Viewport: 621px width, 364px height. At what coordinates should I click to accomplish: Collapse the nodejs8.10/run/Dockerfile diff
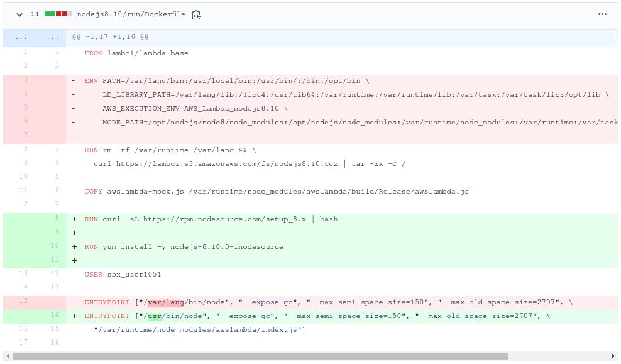pyautogui.click(x=19, y=14)
